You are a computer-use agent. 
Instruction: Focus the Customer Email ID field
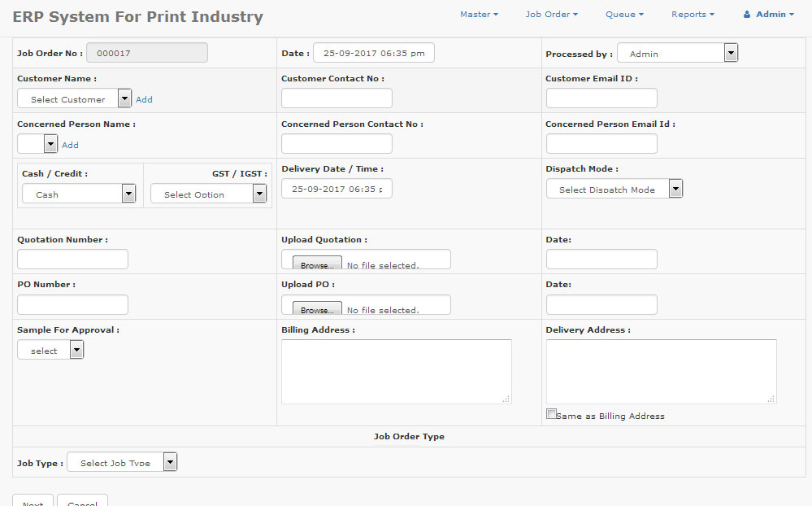point(601,98)
